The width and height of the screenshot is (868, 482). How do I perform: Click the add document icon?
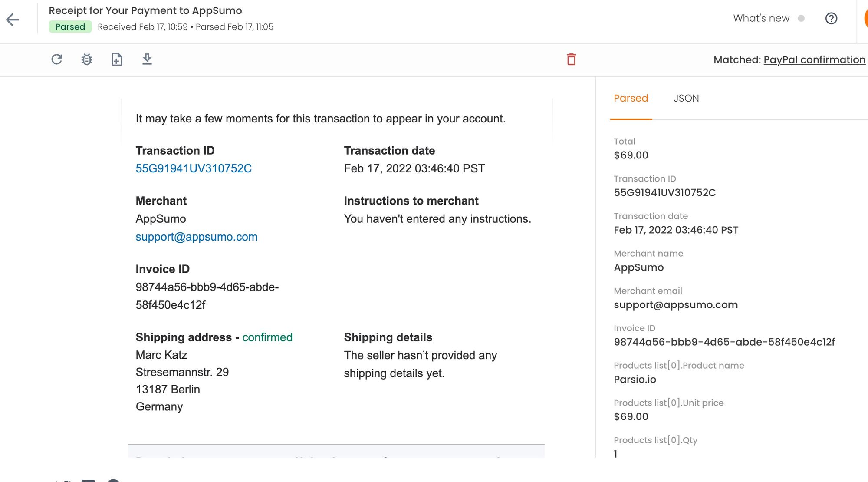117,59
